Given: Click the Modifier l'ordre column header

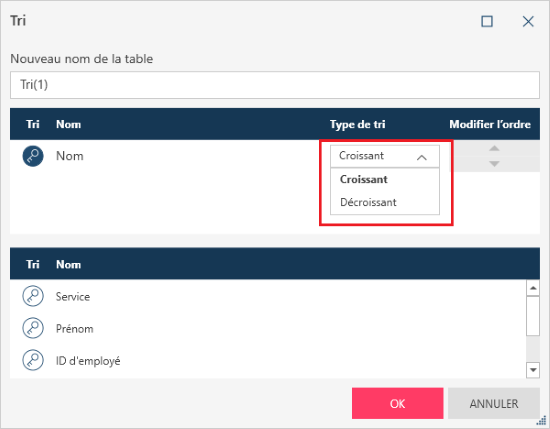Looking at the screenshot, I should pos(490,124).
